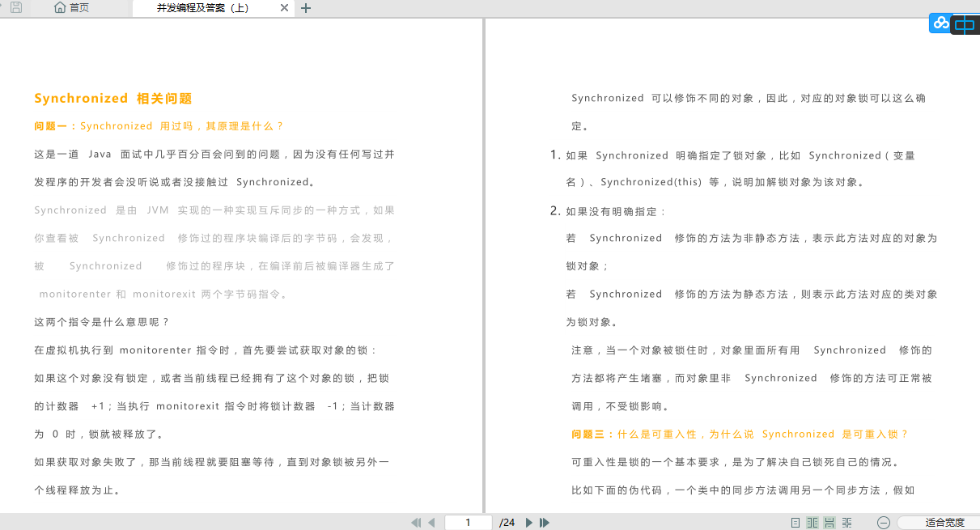
Task: Close the 并发编程及答案（上）tab
Action: (283, 8)
